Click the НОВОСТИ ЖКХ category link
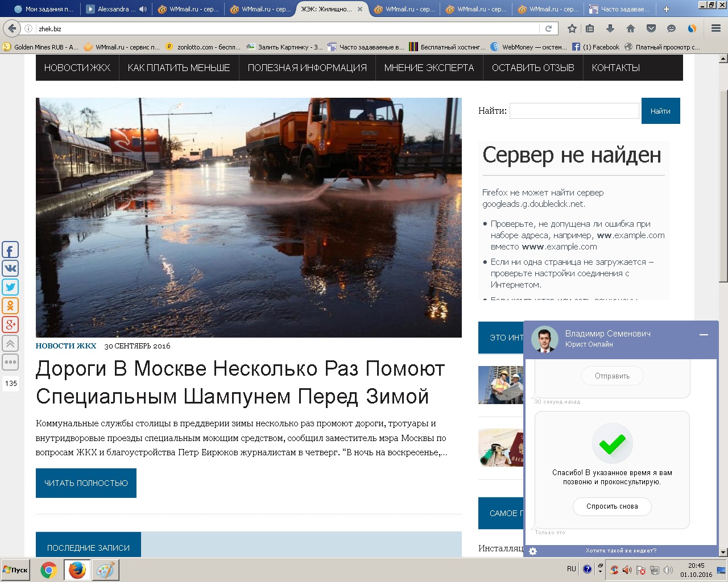The image size is (728, 582). tap(66, 346)
